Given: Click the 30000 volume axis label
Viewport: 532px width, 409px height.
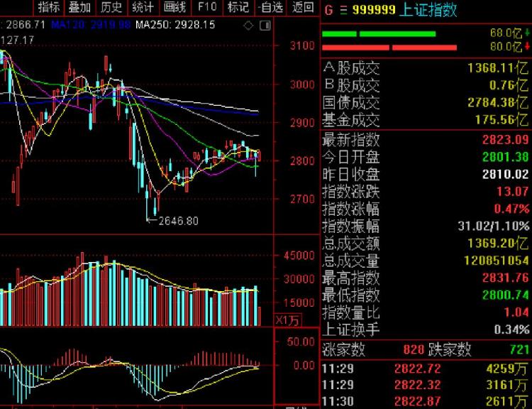Looking at the screenshot, I should pos(299,279).
